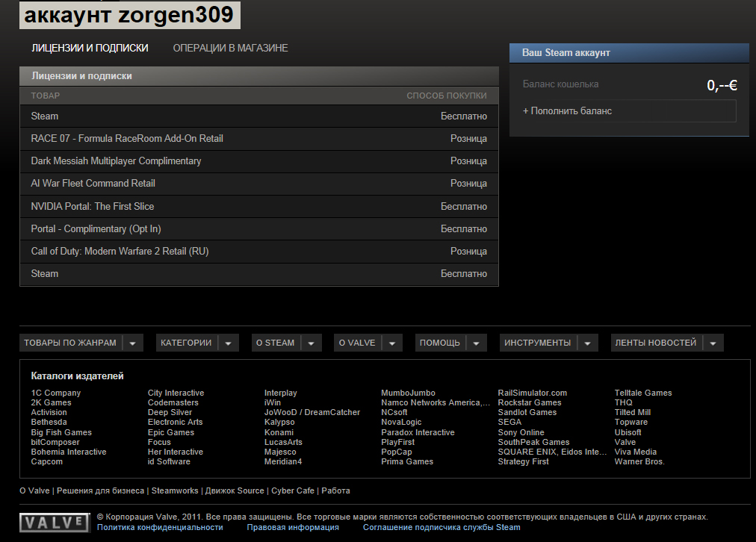The height and width of the screenshot is (542, 756).
Task: Open the Warner Bros. publisher catalog
Action: (639, 461)
